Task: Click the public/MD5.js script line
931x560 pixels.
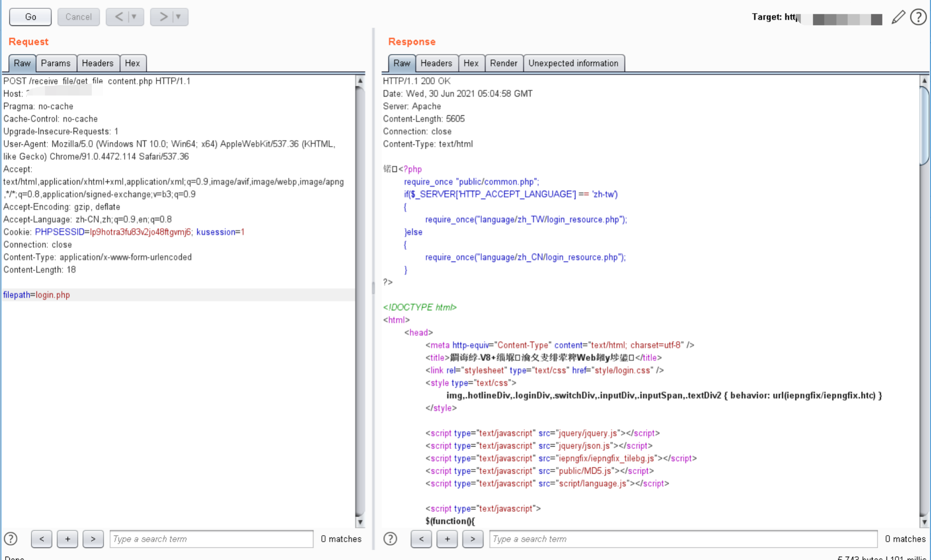Action: click(539, 471)
